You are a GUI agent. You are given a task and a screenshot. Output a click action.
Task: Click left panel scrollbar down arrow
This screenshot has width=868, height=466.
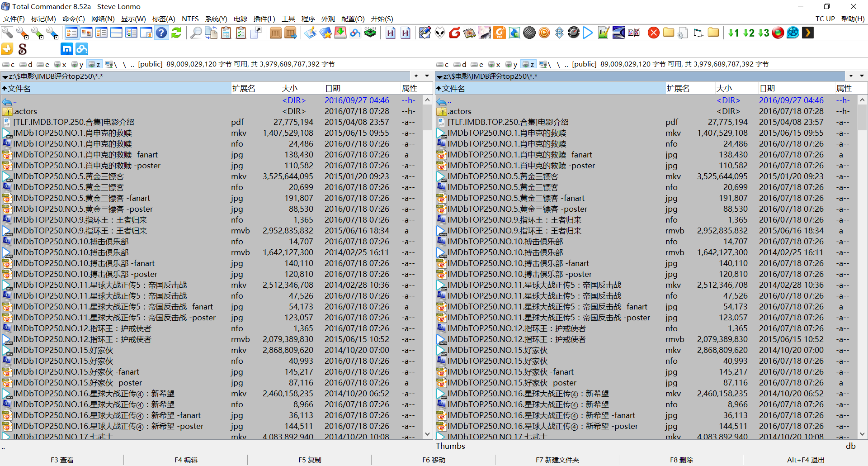point(428,434)
